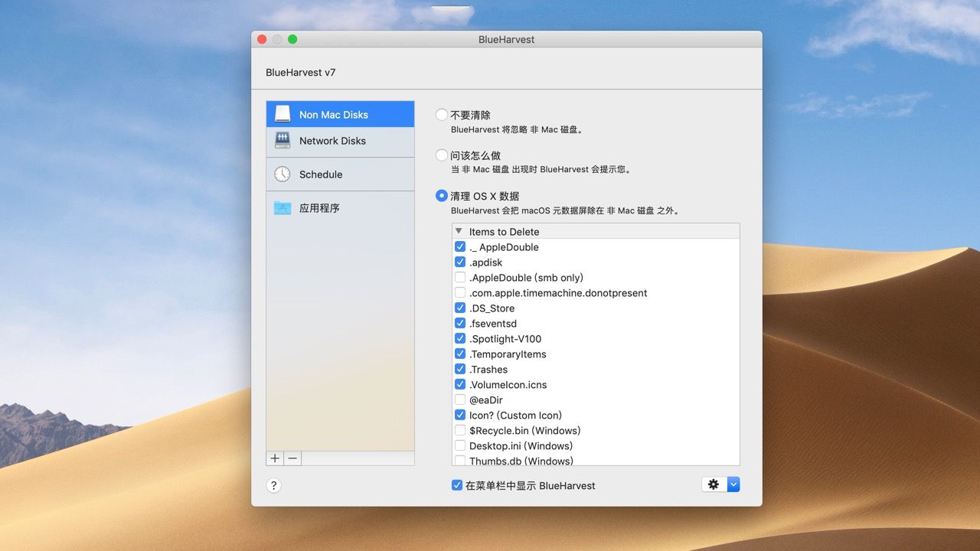The width and height of the screenshot is (980, 551).
Task: Click the BlueHarvest window title text
Action: coord(506,39)
